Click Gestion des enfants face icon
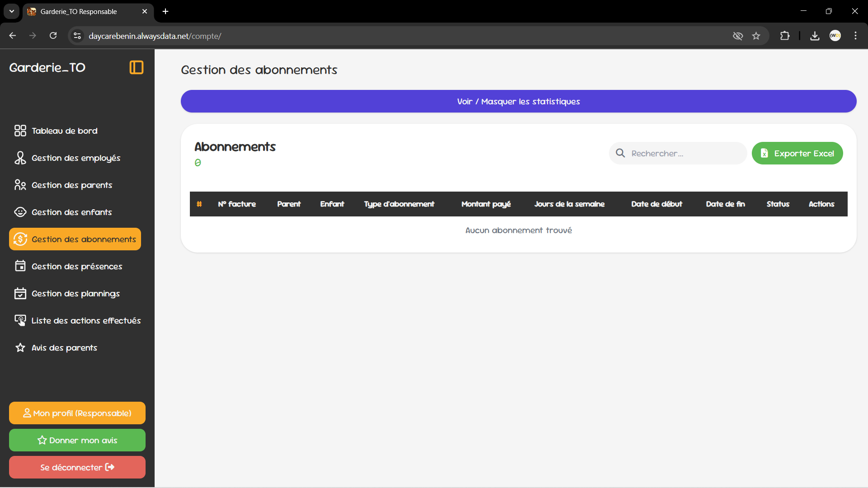 [x=20, y=212]
